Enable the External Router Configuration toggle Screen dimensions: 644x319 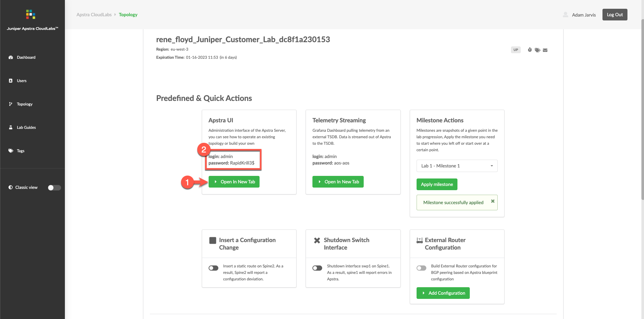421,268
